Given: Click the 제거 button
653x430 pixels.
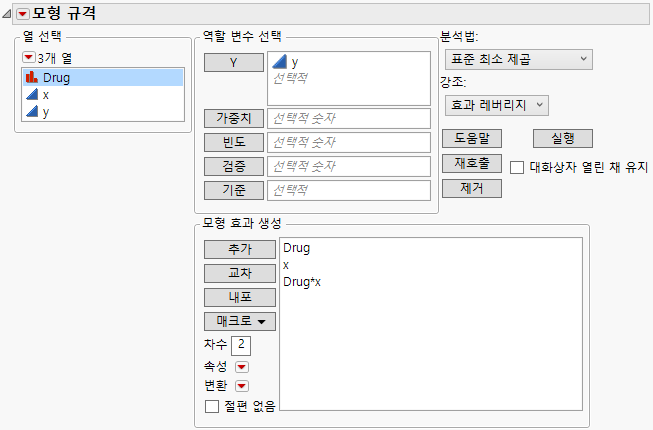Looking at the screenshot, I should click(472, 188).
